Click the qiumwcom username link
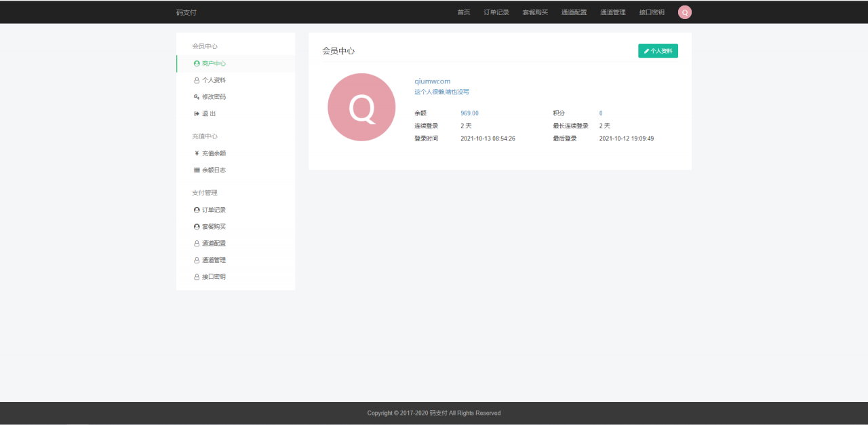Viewport: 868px width, 425px height. (x=433, y=81)
